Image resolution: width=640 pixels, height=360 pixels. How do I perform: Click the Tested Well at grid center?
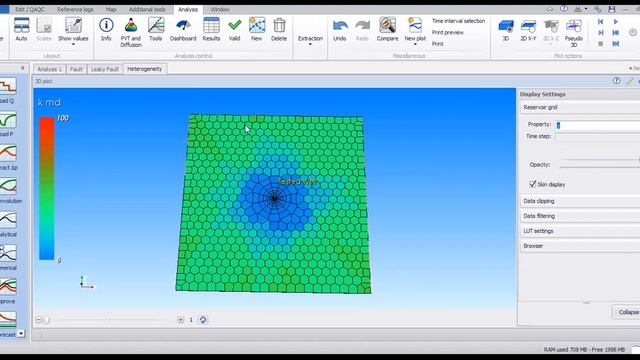[274, 198]
